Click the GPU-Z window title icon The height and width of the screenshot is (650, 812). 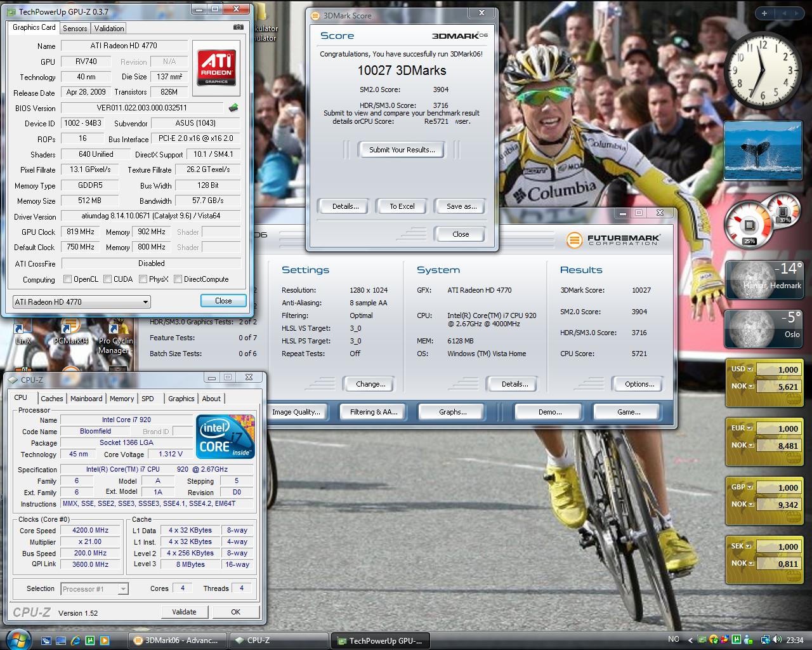pyautogui.click(x=12, y=11)
